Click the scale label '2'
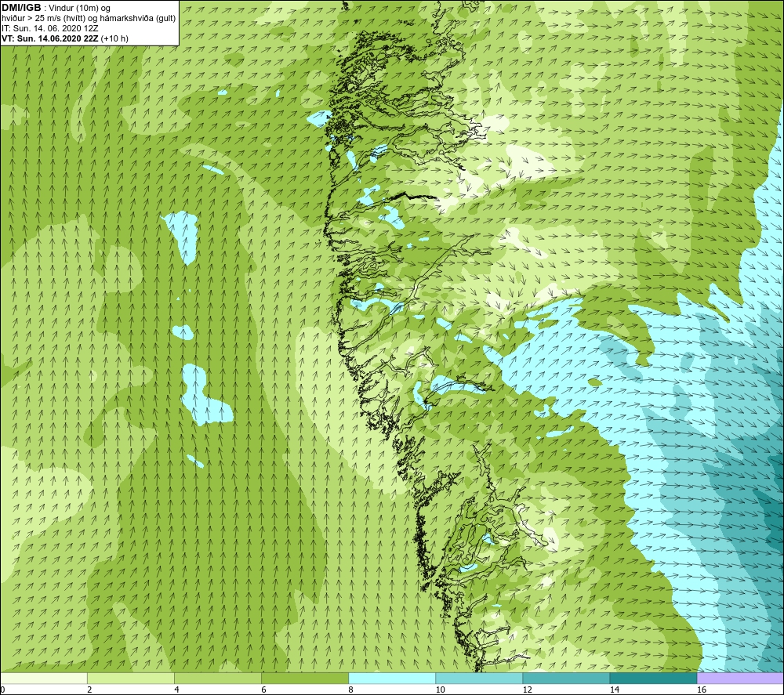The height and width of the screenshot is (695, 784). (x=89, y=690)
